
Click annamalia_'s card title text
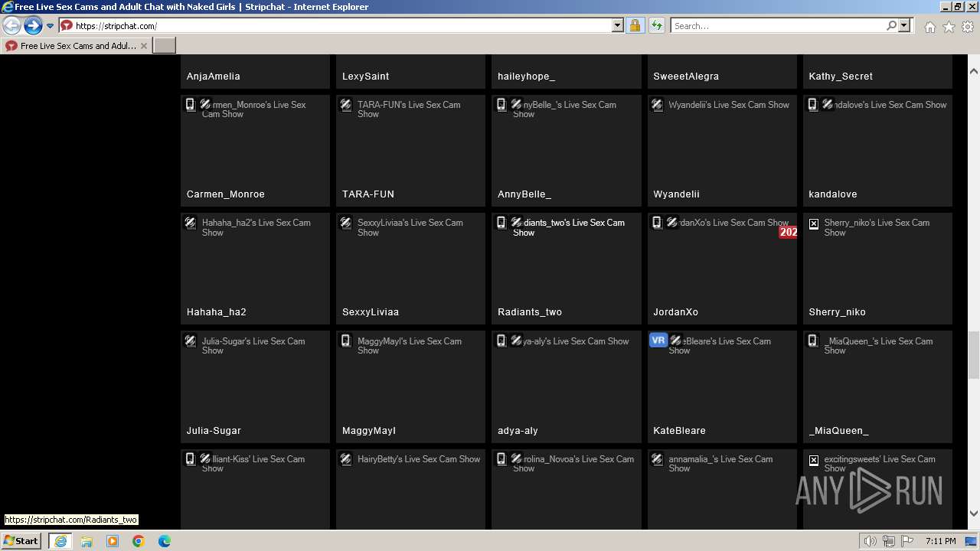720,464
